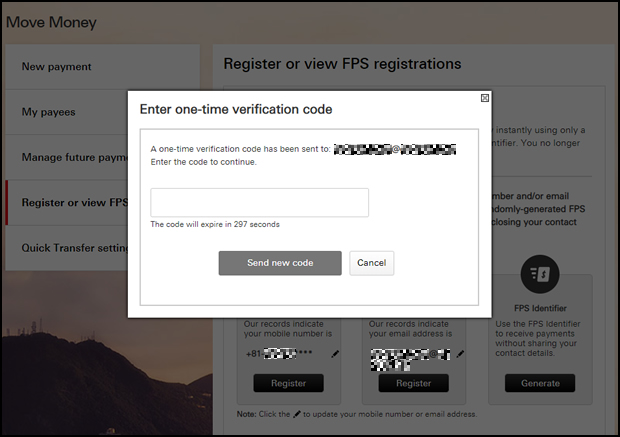Register the email address for FPS
The width and height of the screenshot is (620, 437).
(414, 383)
